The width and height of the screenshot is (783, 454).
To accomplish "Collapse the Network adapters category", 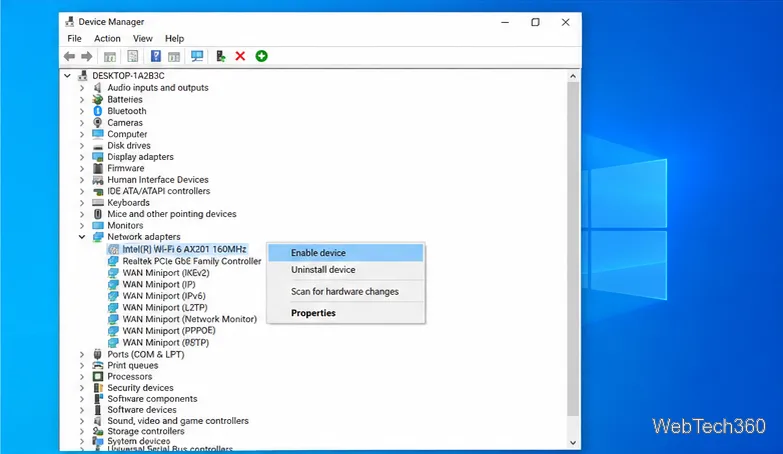I will (x=82, y=237).
